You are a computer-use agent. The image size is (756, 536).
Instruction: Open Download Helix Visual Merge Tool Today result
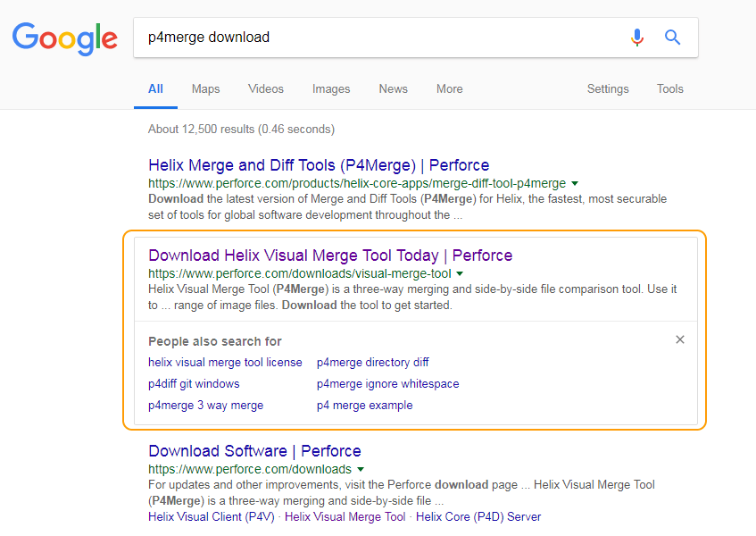click(330, 255)
